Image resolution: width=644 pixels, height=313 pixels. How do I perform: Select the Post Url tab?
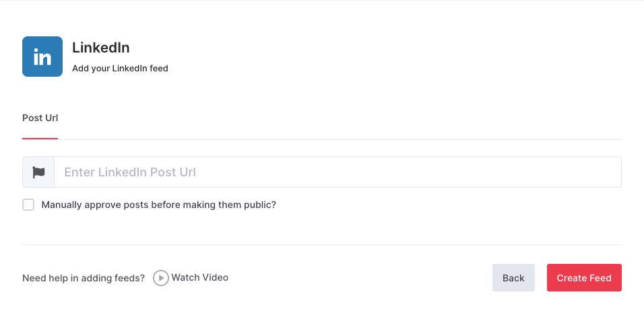(x=40, y=118)
